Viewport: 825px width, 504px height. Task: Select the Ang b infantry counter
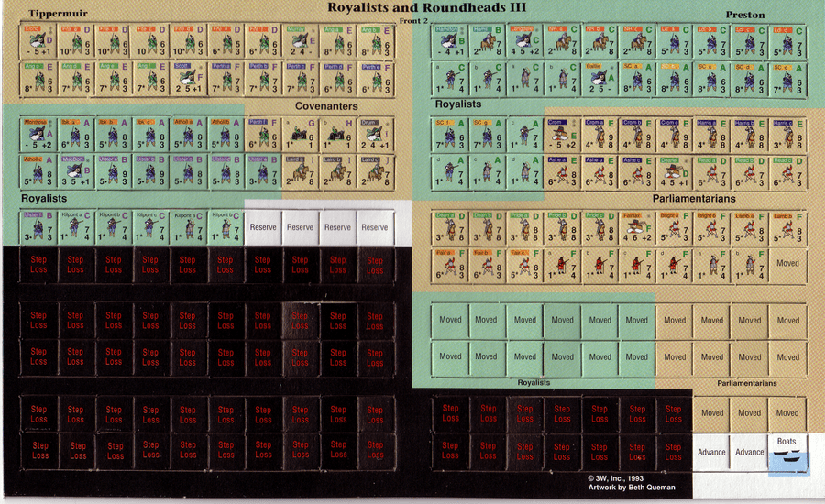pos(375,41)
